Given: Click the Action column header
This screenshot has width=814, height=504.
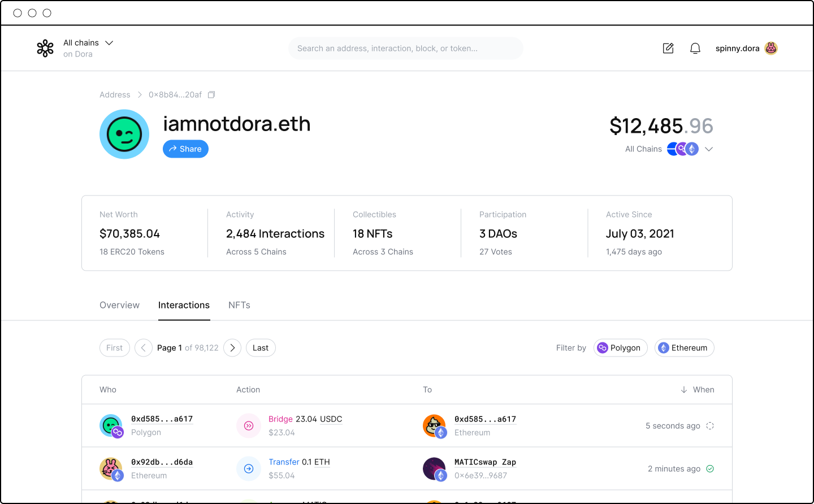Looking at the screenshot, I should (248, 390).
